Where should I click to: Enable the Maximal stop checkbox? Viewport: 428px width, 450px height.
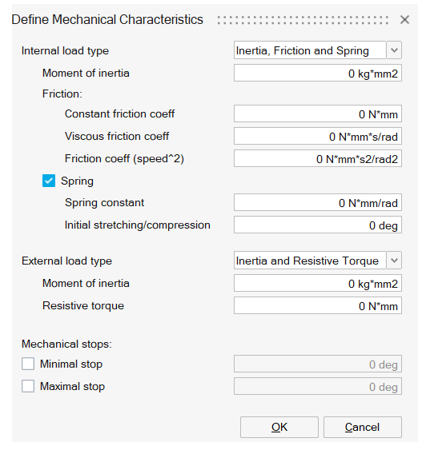click(x=28, y=386)
